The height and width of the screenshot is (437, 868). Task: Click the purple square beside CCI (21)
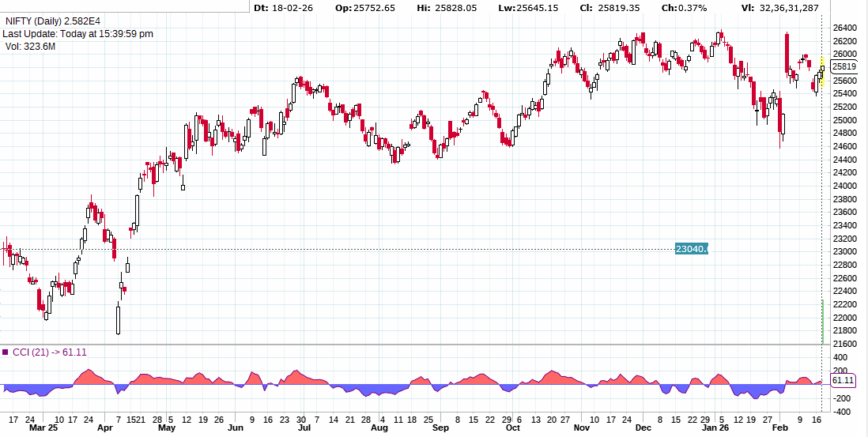pos(6,352)
